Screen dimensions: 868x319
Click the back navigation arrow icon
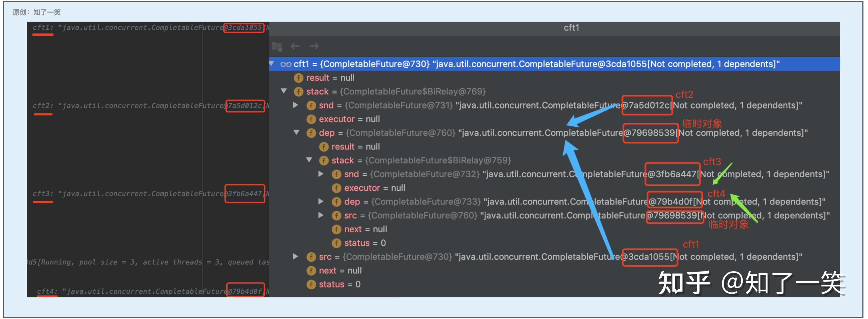pos(295,46)
